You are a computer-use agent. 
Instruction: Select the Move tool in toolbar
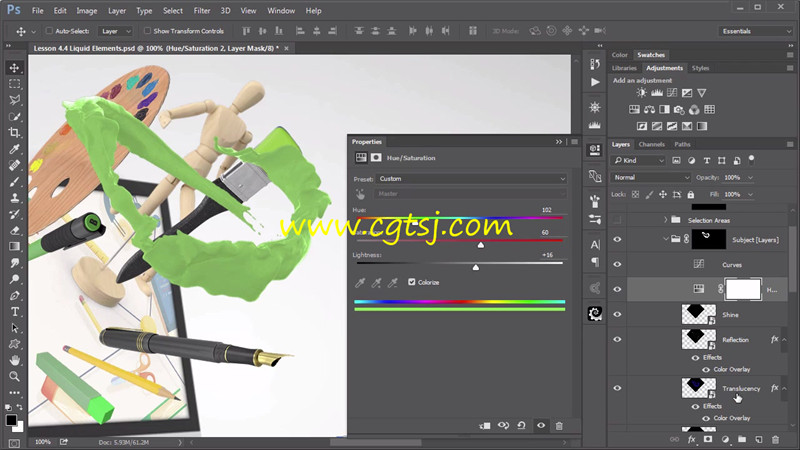(x=14, y=68)
